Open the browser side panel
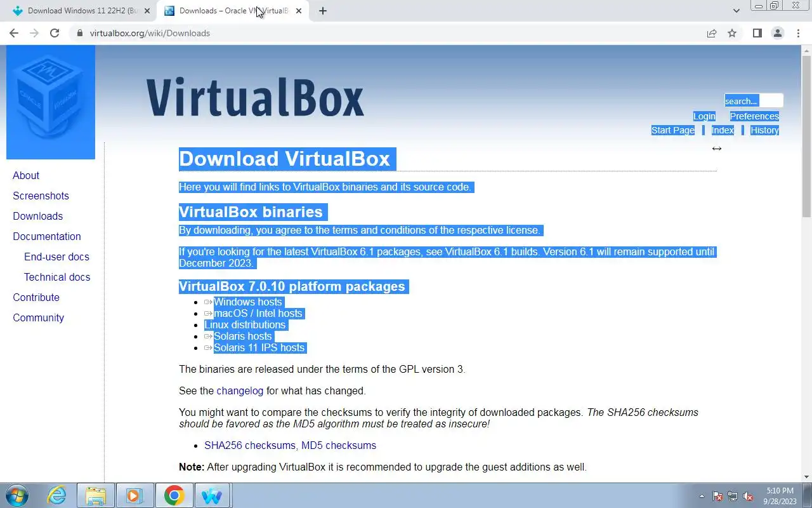812x508 pixels. click(757, 33)
